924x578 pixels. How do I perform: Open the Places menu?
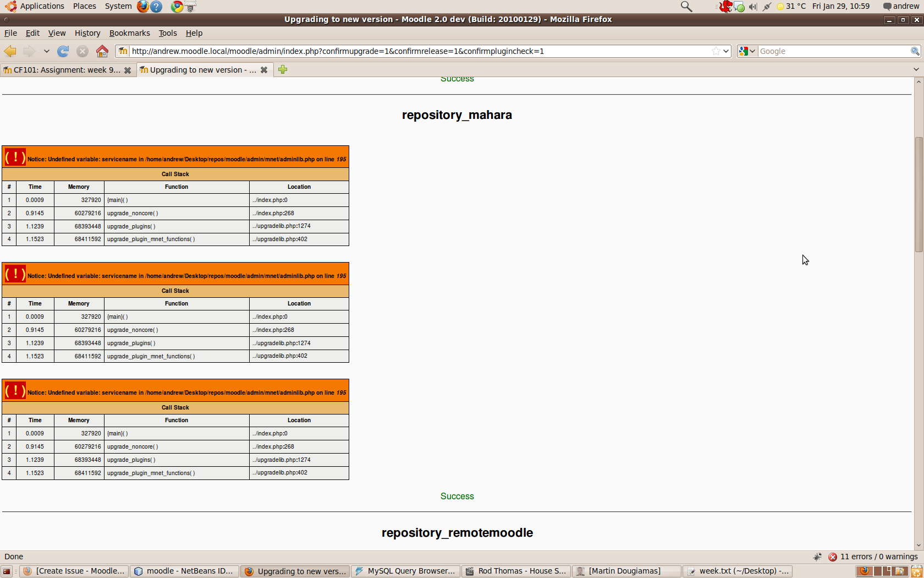85,6
